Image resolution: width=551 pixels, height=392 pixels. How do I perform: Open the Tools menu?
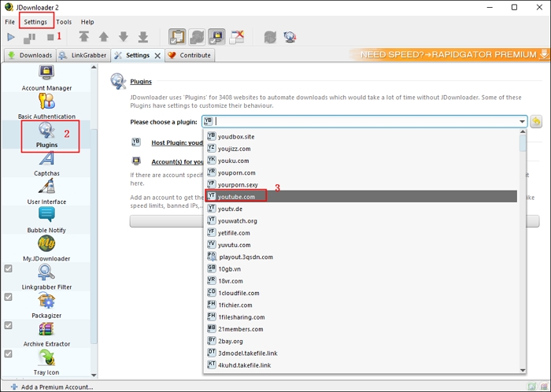64,22
